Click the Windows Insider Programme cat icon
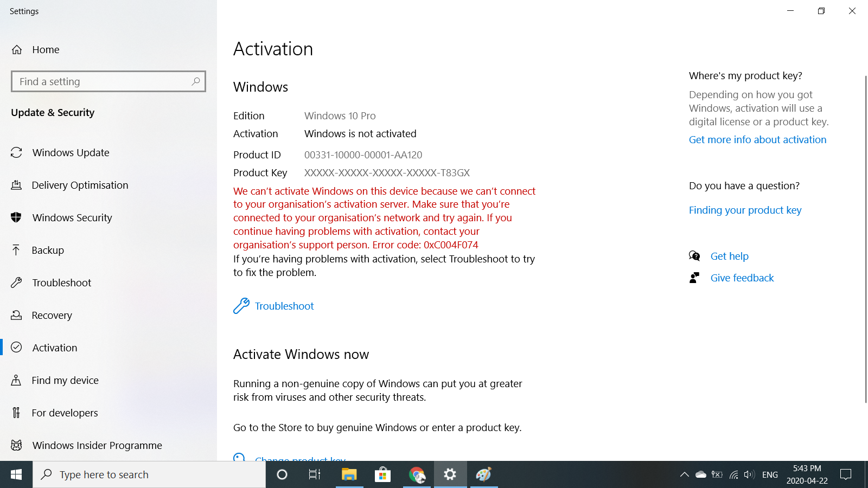The width and height of the screenshot is (868, 488). click(17, 445)
